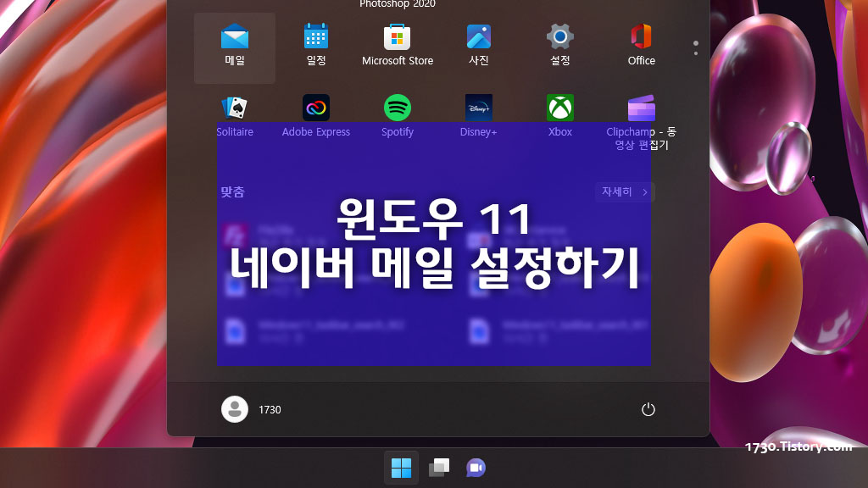Open the 메일 (Mail) app
The image size is (868, 488).
tap(235, 48)
